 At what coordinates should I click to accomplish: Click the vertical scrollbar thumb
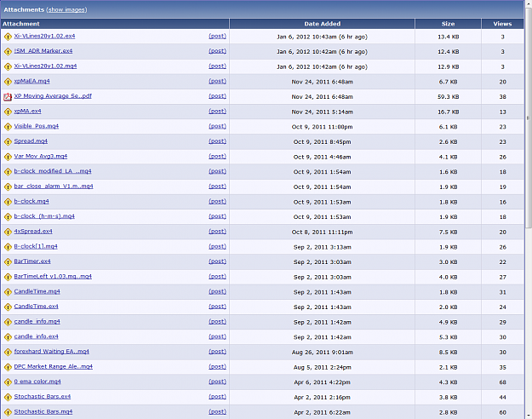[529, 118]
